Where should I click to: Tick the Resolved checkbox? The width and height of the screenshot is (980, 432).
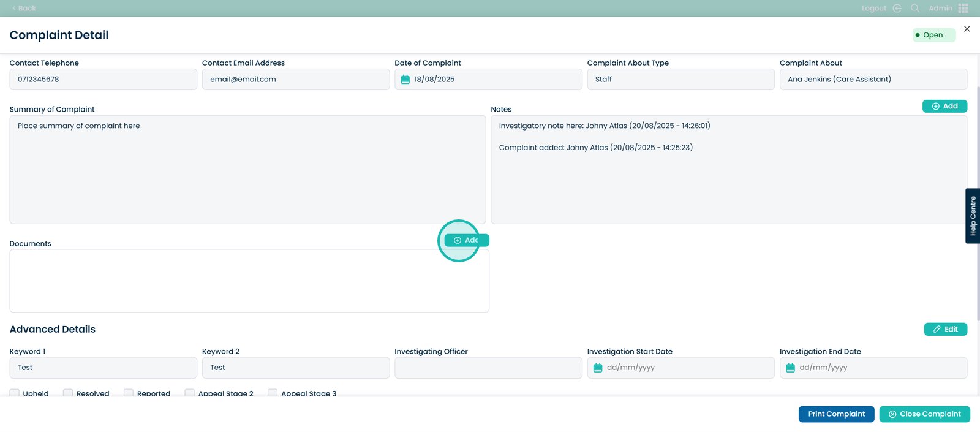pyautogui.click(x=68, y=393)
